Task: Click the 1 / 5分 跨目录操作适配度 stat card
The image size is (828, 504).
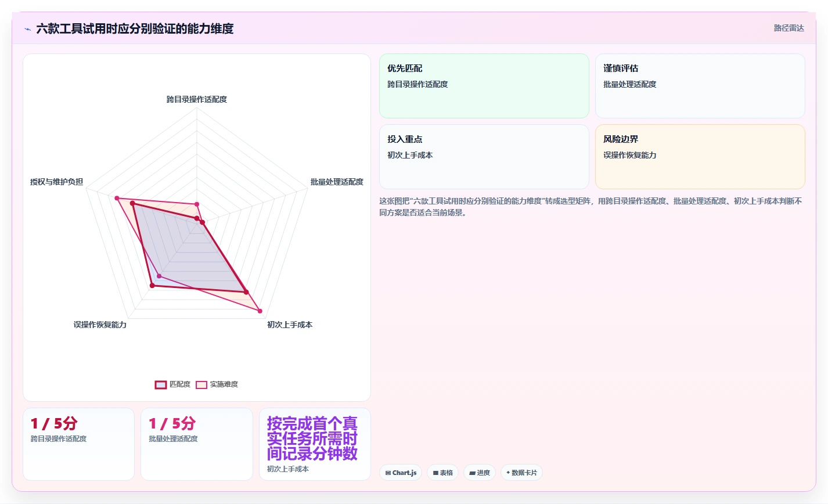Action: point(78,444)
